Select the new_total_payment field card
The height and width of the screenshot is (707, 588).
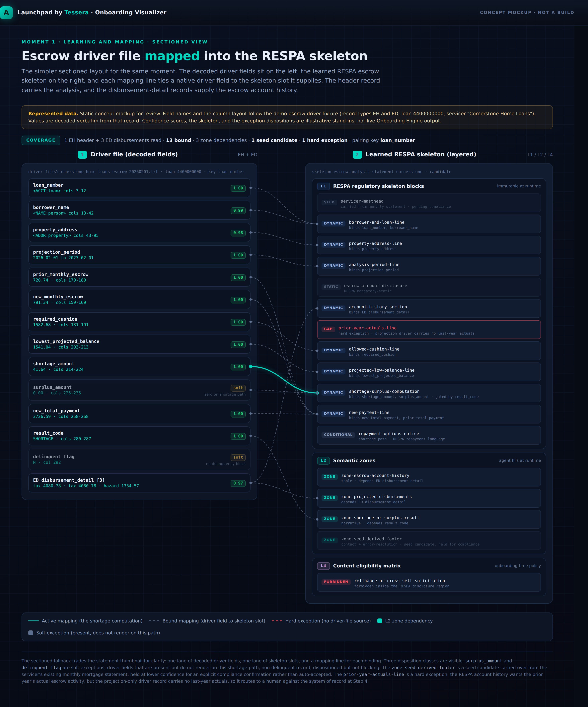pos(139,414)
